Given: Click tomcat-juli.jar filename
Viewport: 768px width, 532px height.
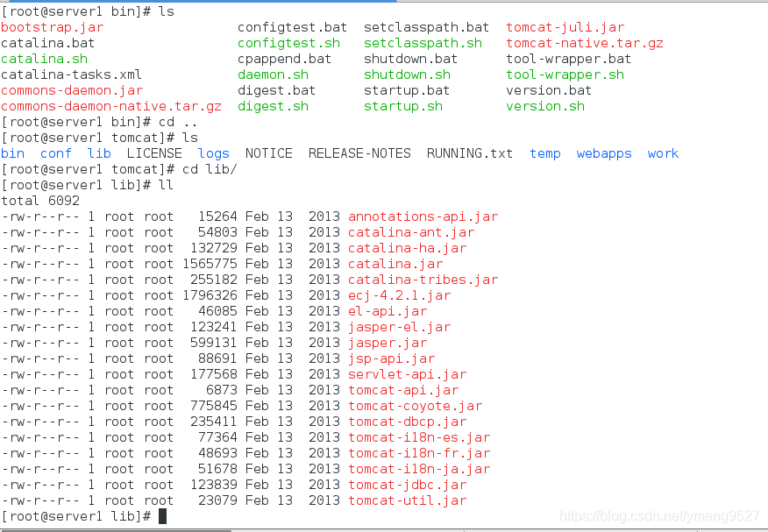Looking at the screenshot, I should pyautogui.click(x=565, y=27).
